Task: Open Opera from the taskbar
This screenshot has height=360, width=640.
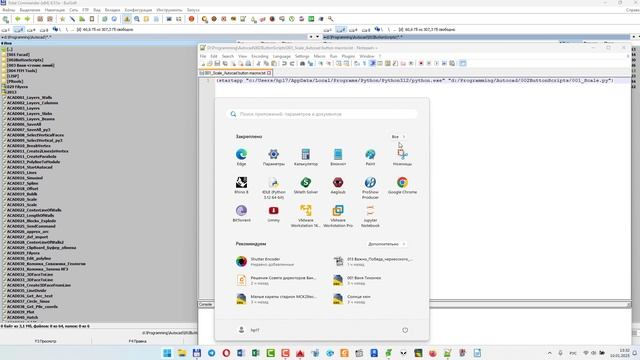Action: click(x=226, y=353)
